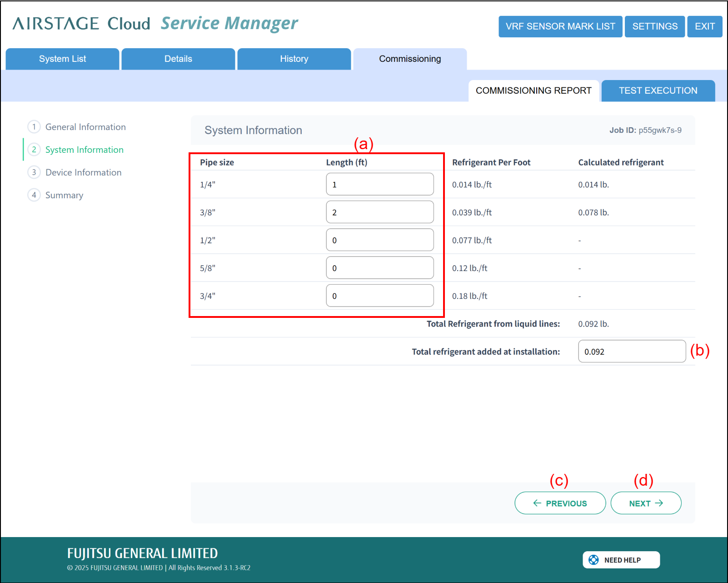Click the step 1 circle icon
Image resolution: width=728 pixels, height=583 pixels.
(34, 127)
